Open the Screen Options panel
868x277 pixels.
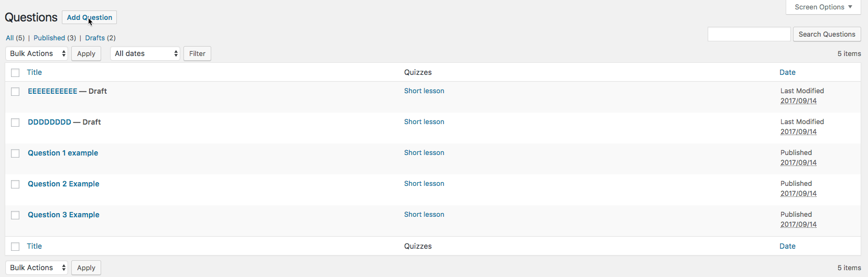click(x=823, y=7)
